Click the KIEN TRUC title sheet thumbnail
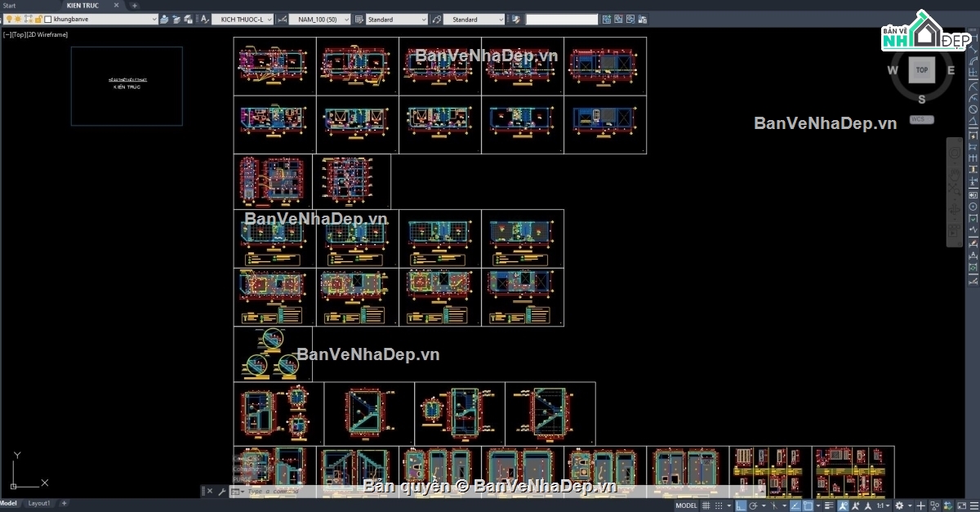 click(127, 86)
